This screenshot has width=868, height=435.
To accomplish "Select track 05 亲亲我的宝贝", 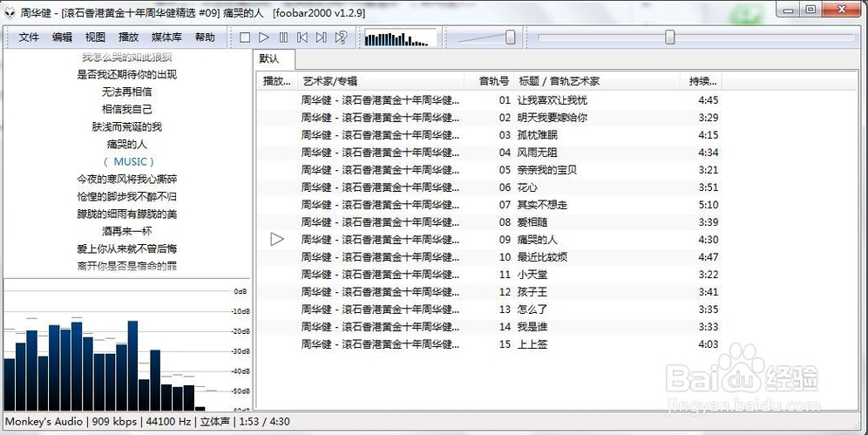I will click(x=490, y=170).
